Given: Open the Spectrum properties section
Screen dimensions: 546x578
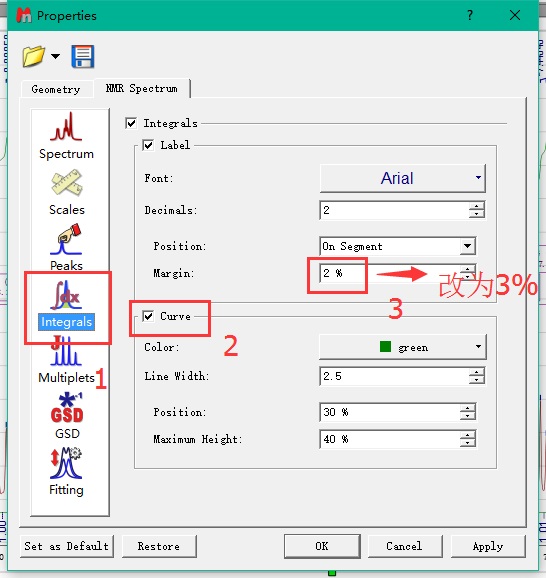Looking at the screenshot, I should pyautogui.click(x=66, y=136).
